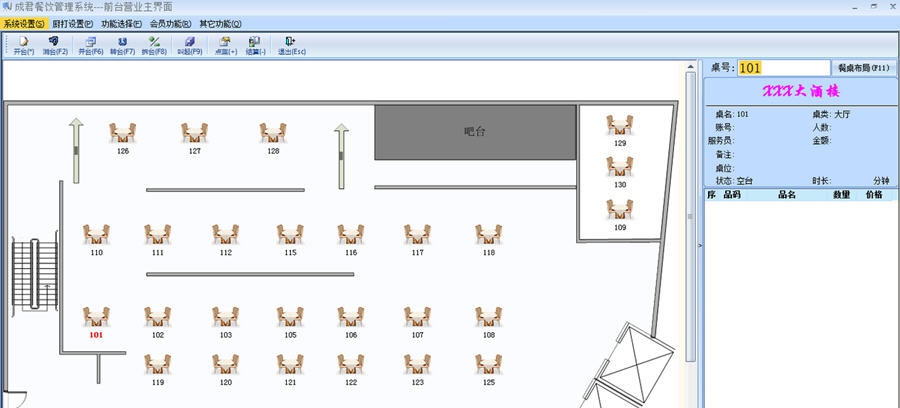Open the 会员功能(B) menu
The width and height of the screenshot is (900, 408).
[x=170, y=24]
